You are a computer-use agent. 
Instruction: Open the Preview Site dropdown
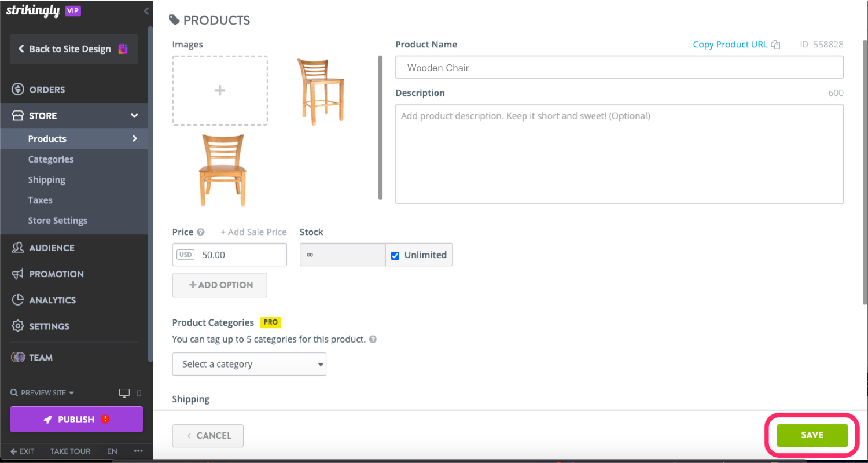pos(42,392)
